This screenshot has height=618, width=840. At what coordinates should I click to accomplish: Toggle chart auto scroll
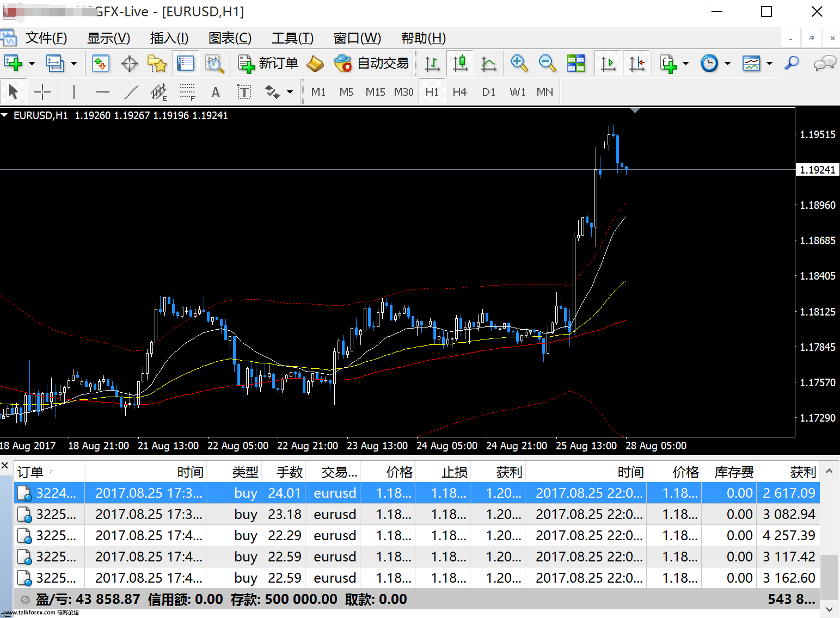608,63
